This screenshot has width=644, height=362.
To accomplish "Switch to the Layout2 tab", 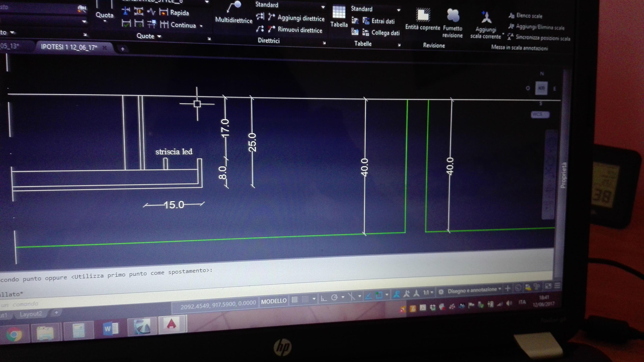I will point(31,314).
